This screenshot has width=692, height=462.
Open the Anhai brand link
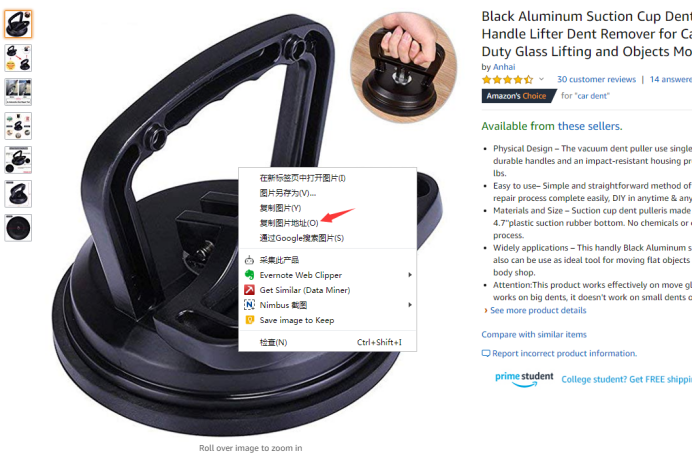click(504, 67)
